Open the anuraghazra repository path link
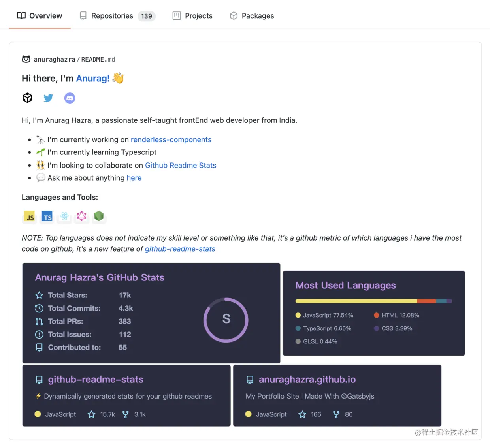Viewport: 490px width, 448px height. [x=55, y=60]
